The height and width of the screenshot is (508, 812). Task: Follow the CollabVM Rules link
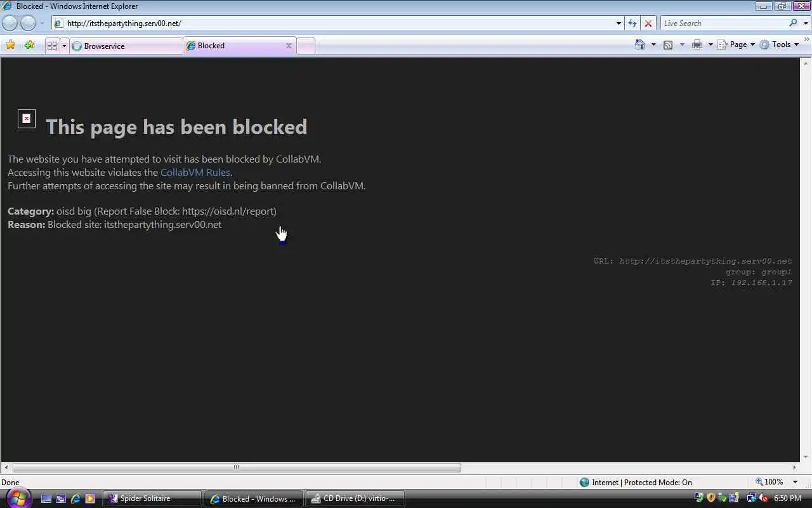coord(195,172)
